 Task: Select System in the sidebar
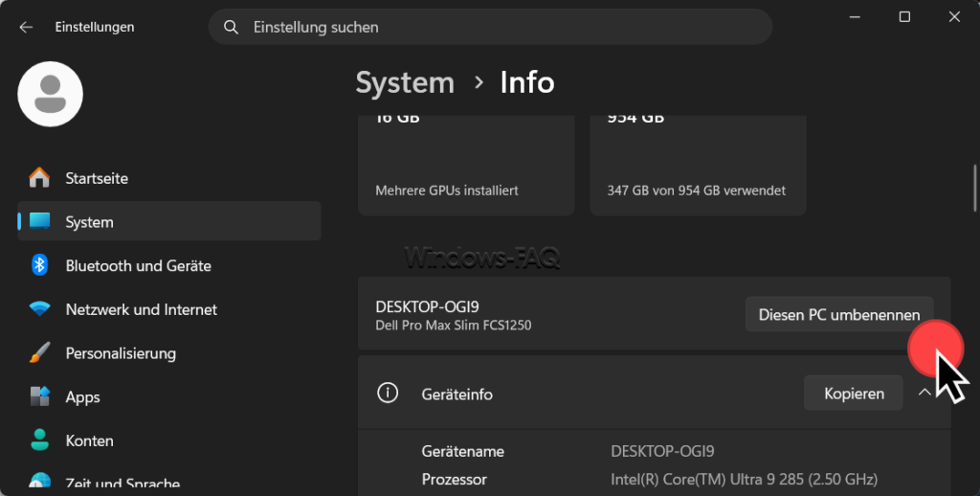[x=169, y=221]
